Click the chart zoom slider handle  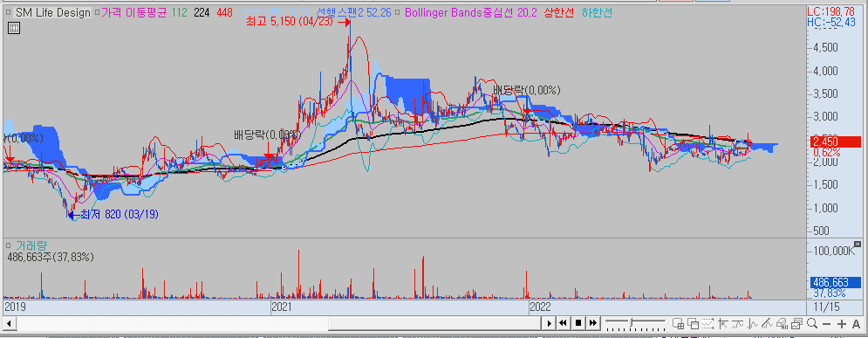click(631, 322)
